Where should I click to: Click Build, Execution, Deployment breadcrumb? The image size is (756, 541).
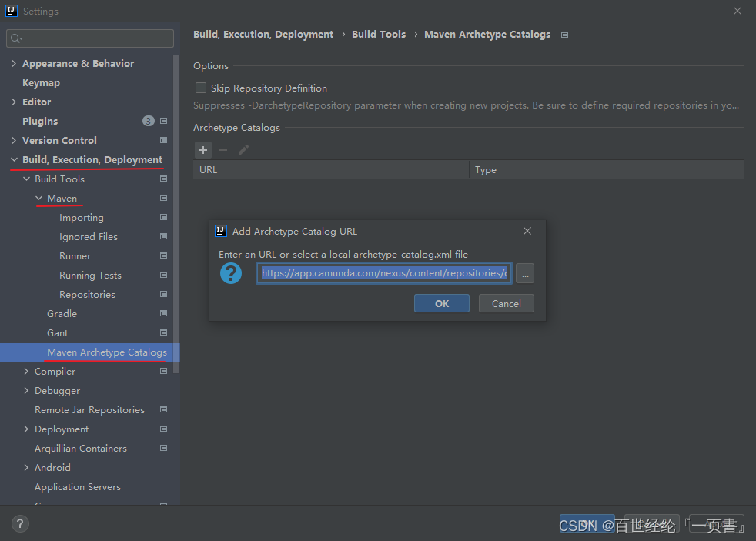[x=263, y=34]
